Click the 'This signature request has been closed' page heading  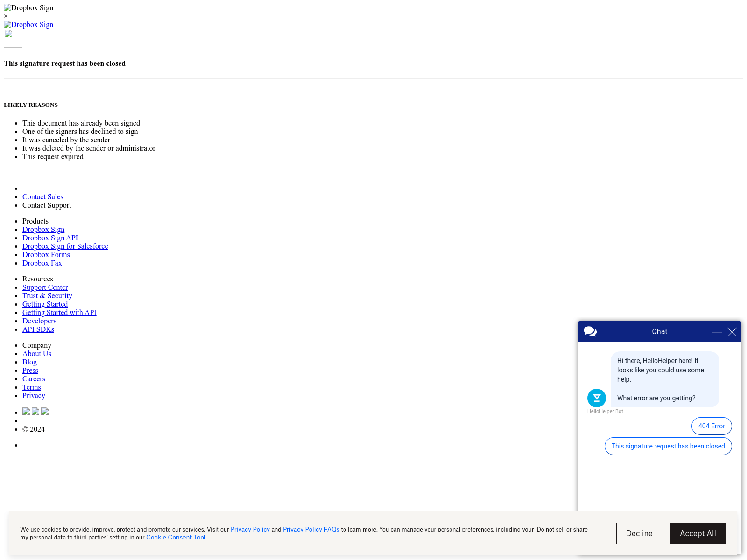pyautogui.click(x=64, y=63)
